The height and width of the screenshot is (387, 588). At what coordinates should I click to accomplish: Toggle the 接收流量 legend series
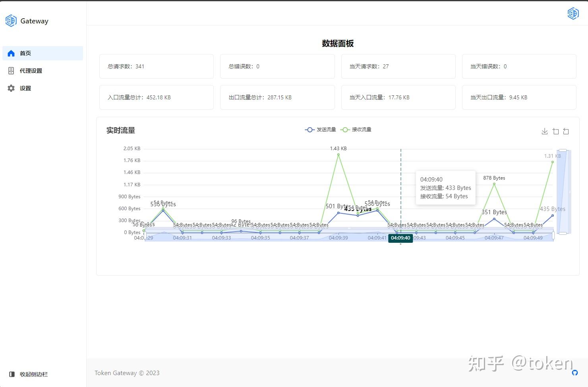(x=356, y=129)
